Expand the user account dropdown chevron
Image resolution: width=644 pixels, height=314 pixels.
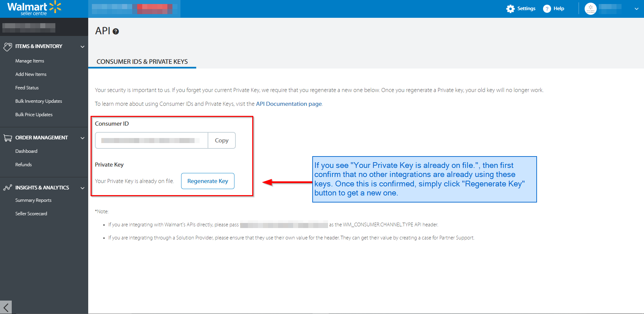point(636,9)
